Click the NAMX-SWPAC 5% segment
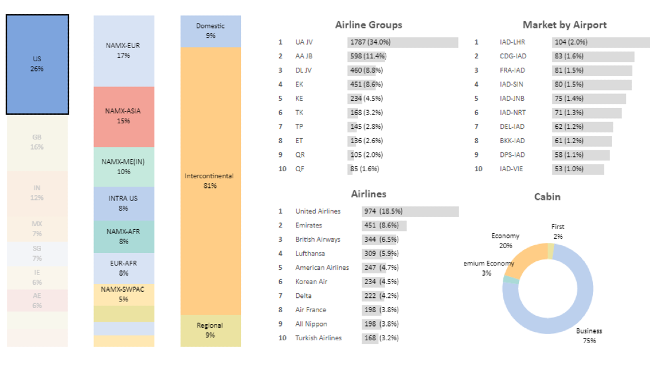The width and height of the screenshot is (650, 365). point(124,295)
